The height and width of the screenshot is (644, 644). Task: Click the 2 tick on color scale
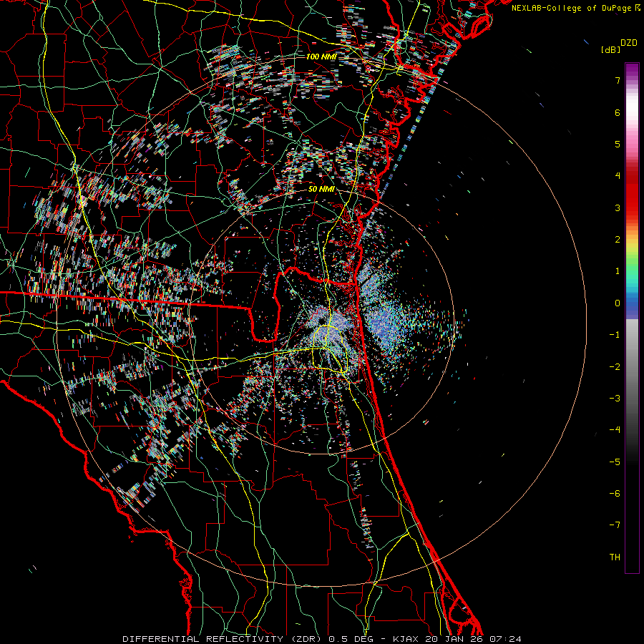tap(618, 240)
